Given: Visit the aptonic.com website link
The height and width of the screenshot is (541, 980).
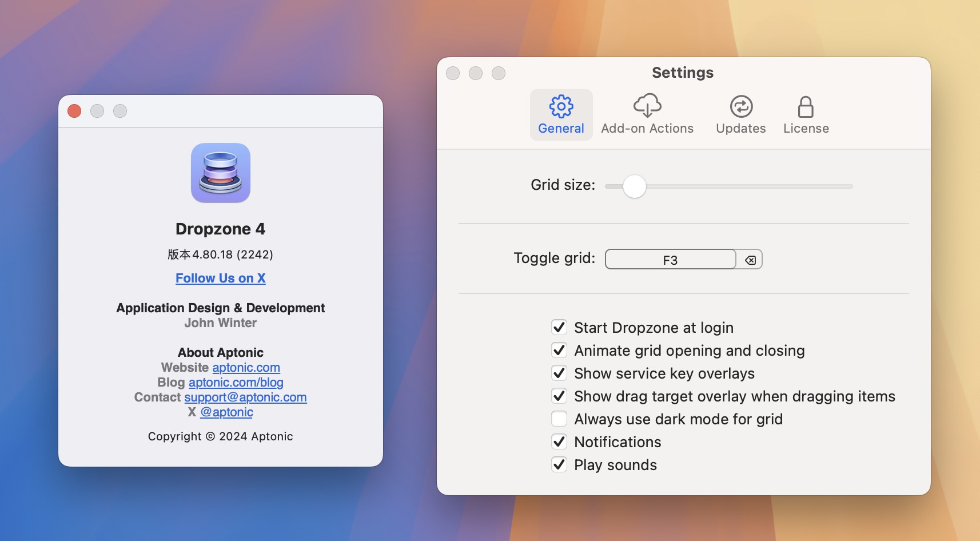Looking at the screenshot, I should pos(246,368).
